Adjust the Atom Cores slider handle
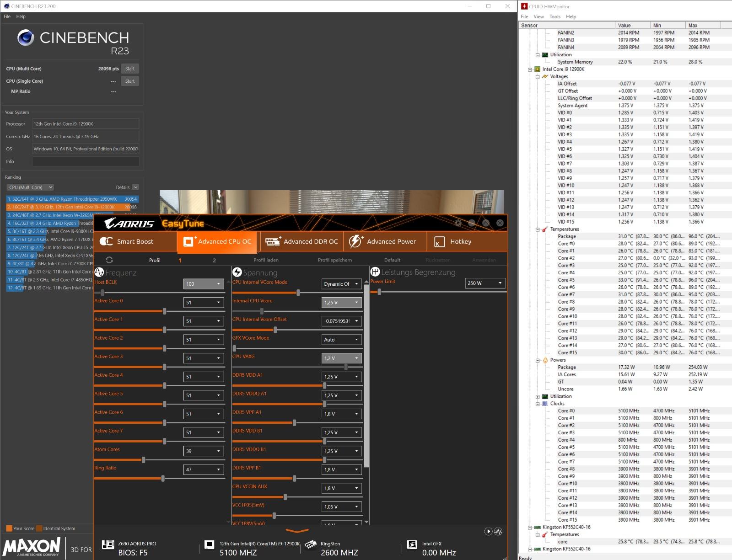 [144, 460]
